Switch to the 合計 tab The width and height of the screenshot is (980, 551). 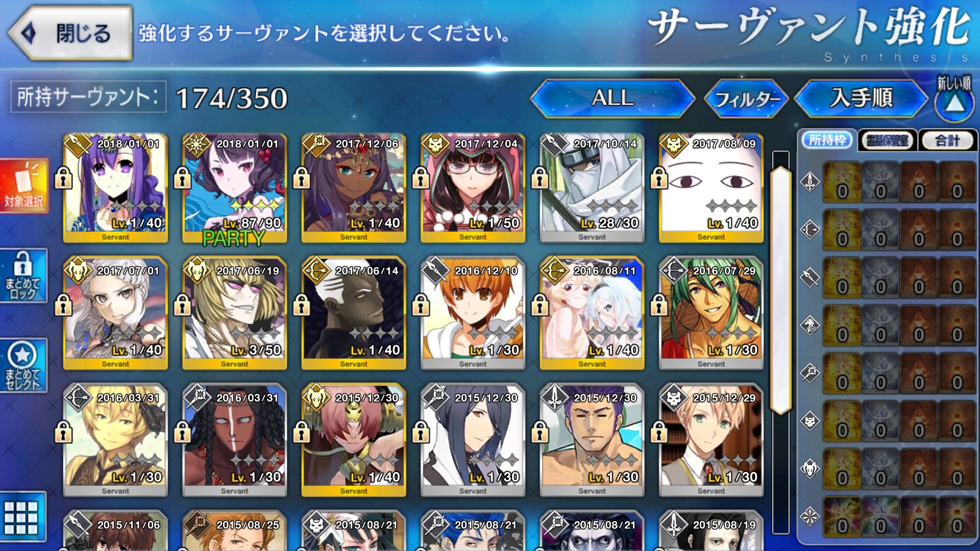[x=947, y=140]
